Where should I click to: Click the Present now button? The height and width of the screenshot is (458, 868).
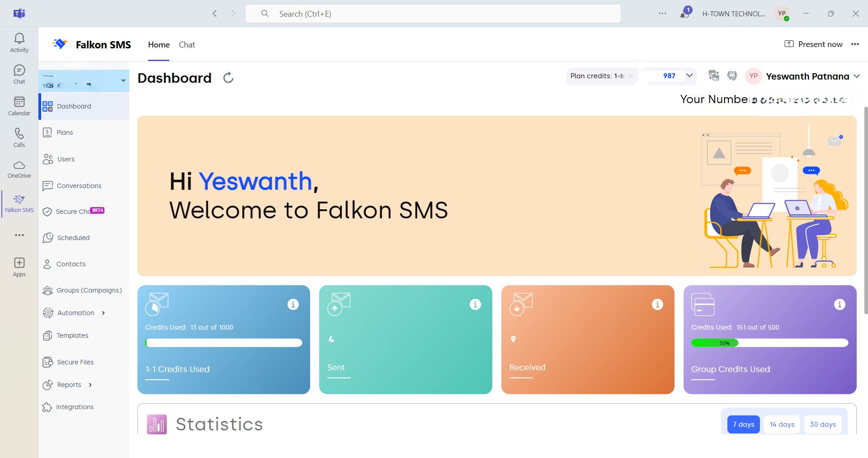[813, 44]
